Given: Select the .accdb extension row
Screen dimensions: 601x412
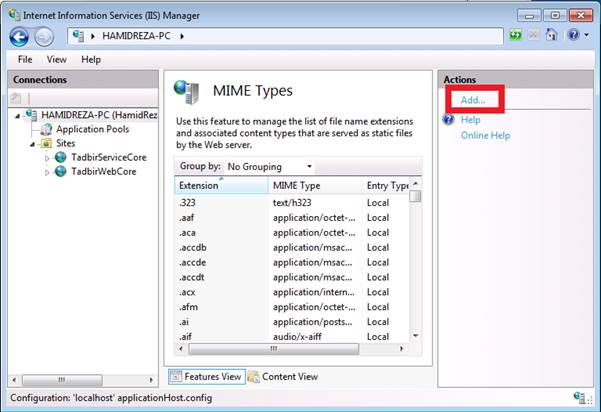Looking at the screenshot, I should pyautogui.click(x=292, y=248).
